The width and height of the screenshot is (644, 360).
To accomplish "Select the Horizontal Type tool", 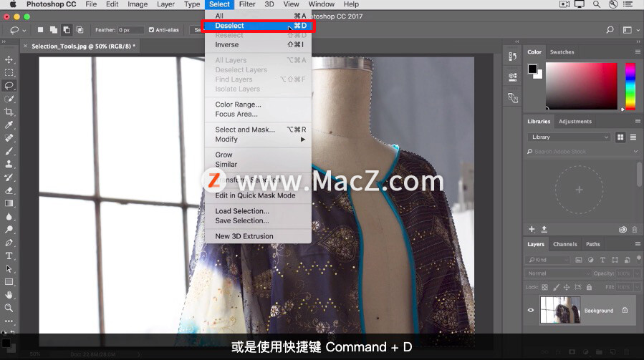I will 9,256.
